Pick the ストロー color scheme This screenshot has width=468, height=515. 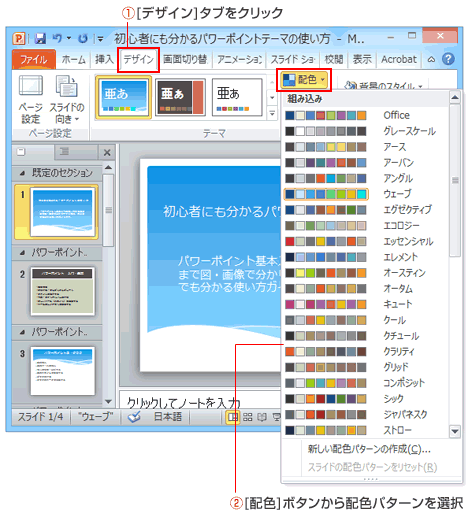pos(365,430)
